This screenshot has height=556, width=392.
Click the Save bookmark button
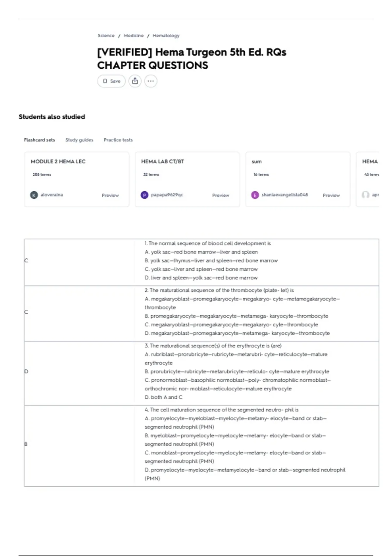point(111,81)
